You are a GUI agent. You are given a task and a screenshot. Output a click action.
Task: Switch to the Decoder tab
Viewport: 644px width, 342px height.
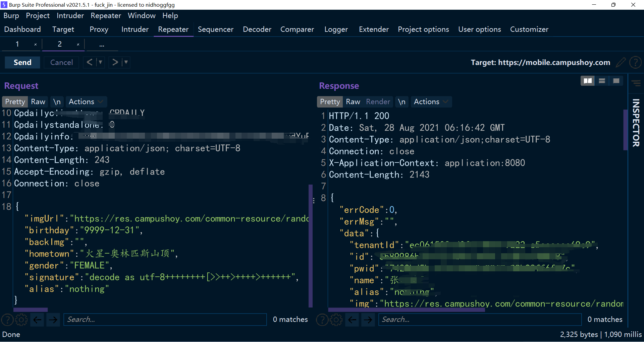tap(257, 29)
